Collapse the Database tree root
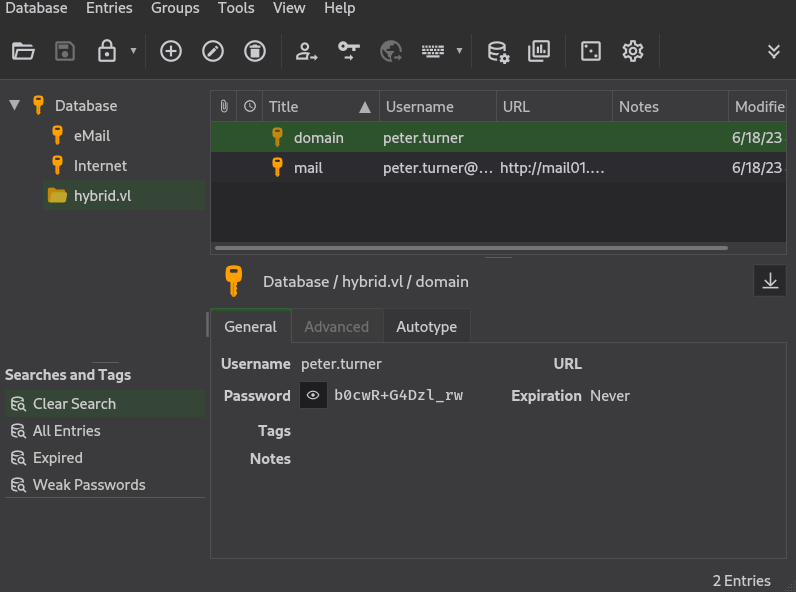 (14, 105)
